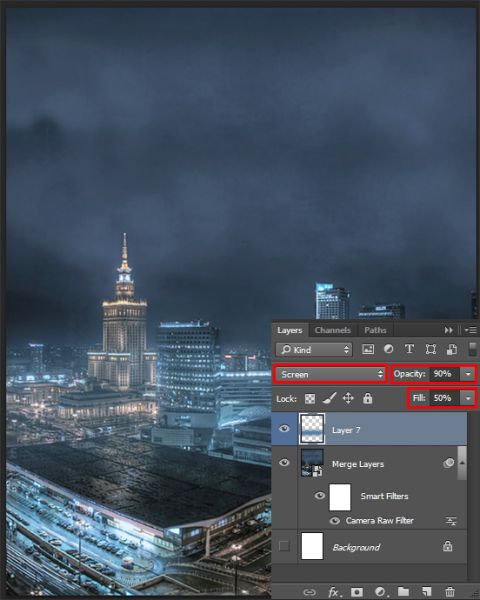Viewport: 480px width, 600px height.
Task: Open Fill slider dropdown arrow
Action: point(468,398)
